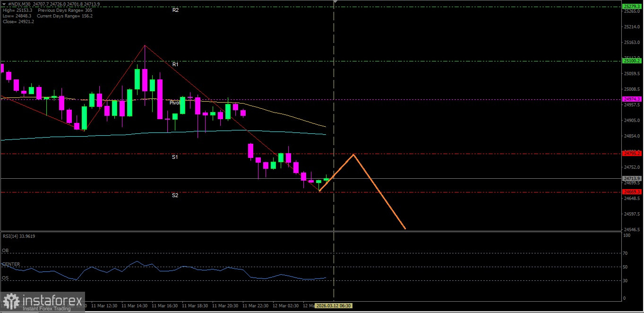Click the 24905.0 price scale value
Viewport: 644px width, 313px height.
(x=632, y=120)
